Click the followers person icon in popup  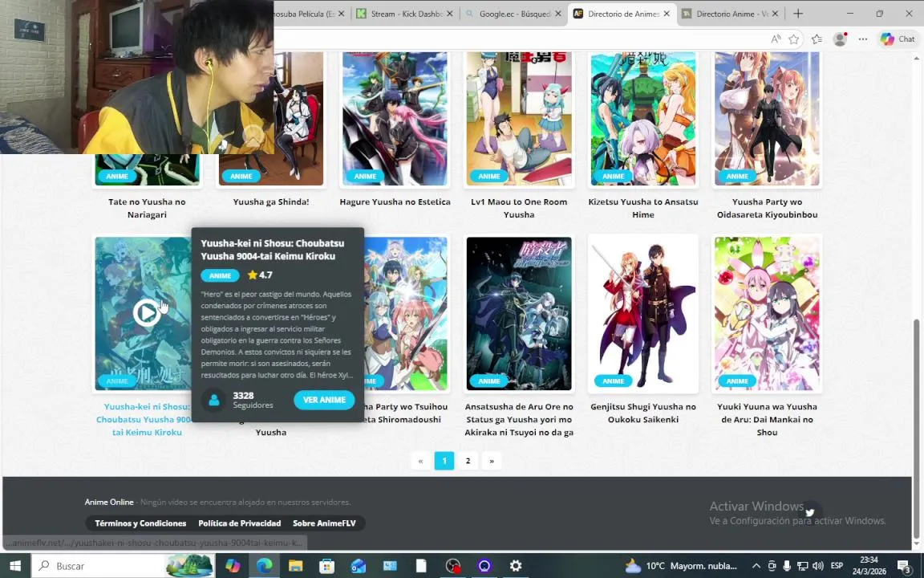214,400
